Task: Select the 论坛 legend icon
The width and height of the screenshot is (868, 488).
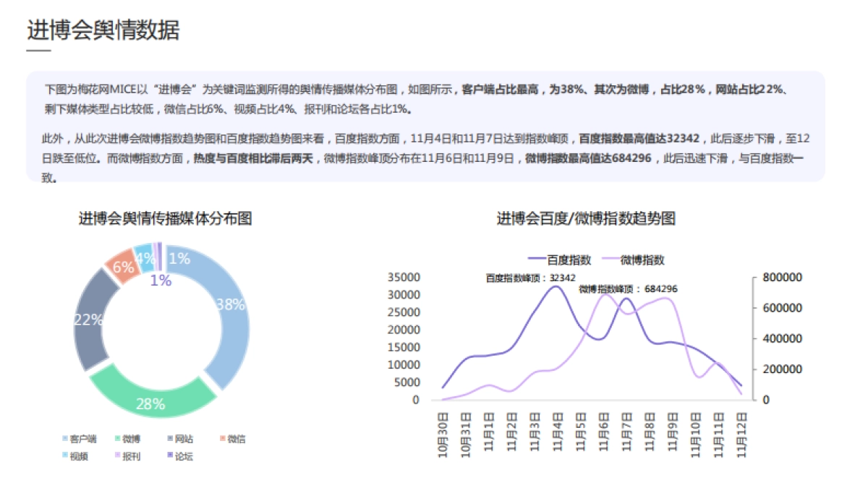Action: click(169, 455)
